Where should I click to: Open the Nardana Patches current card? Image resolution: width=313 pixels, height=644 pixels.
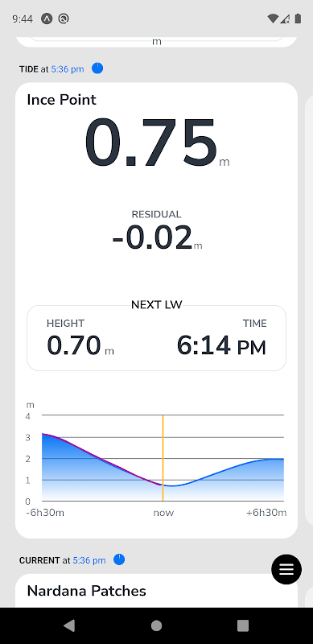click(x=156, y=591)
